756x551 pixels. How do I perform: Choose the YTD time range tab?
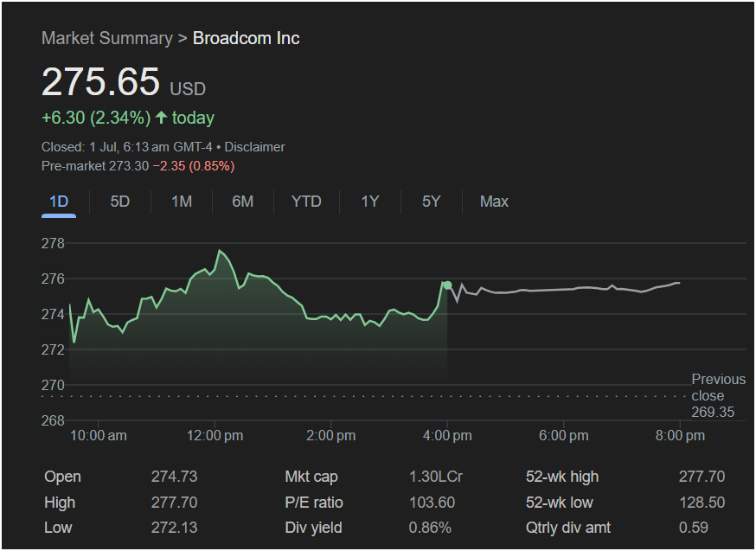[306, 202]
